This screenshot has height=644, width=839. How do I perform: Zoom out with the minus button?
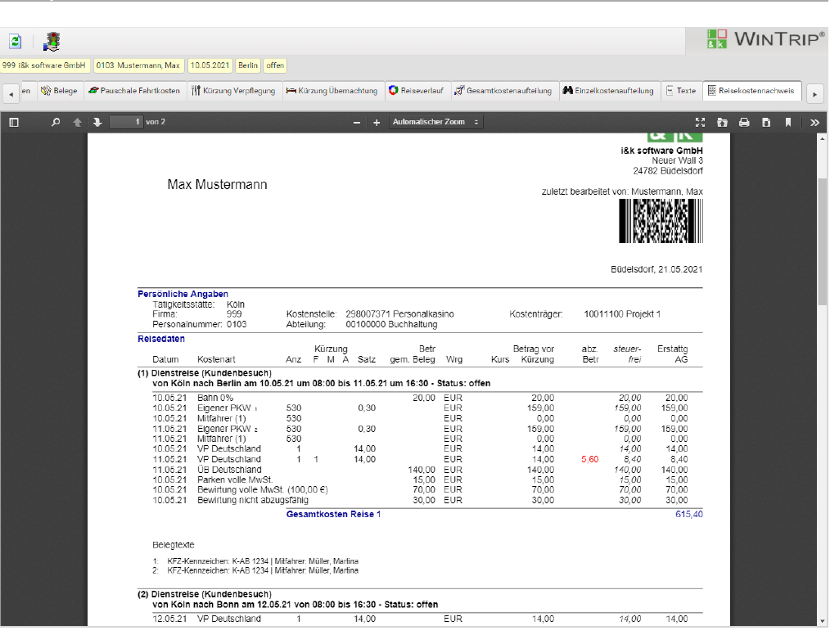tap(356, 122)
